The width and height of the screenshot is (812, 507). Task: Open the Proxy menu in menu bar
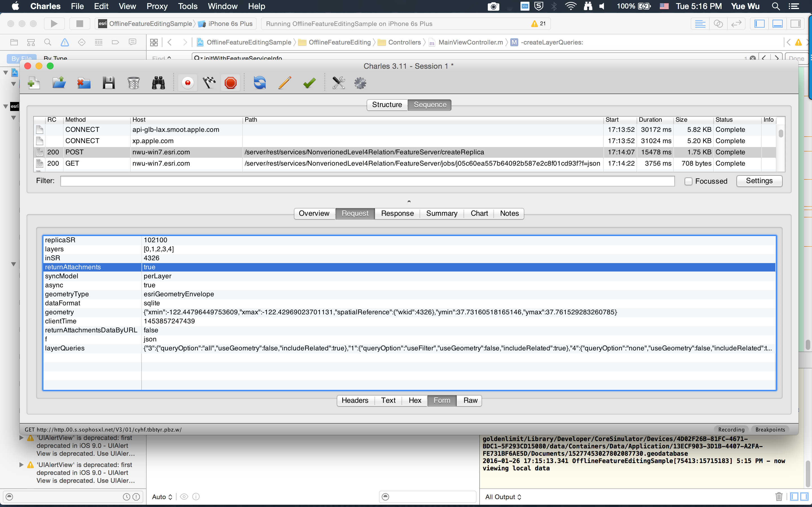[157, 6]
